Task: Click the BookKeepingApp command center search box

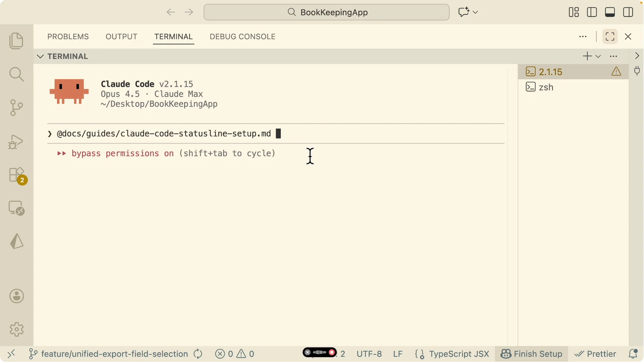Action: (x=326, y=12)
